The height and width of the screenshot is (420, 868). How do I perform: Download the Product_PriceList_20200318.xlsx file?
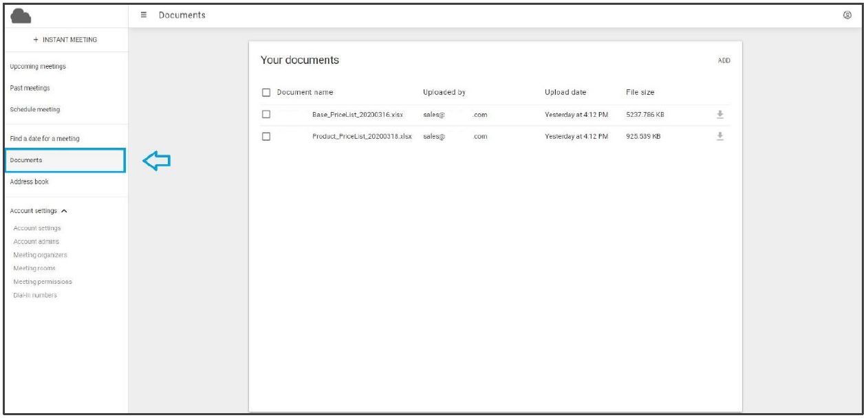(x=720, y=136)
